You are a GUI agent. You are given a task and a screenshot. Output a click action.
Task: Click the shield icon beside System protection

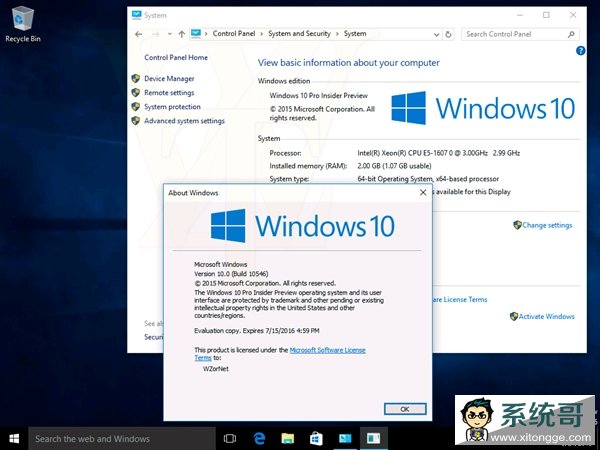tap(135, 107)
